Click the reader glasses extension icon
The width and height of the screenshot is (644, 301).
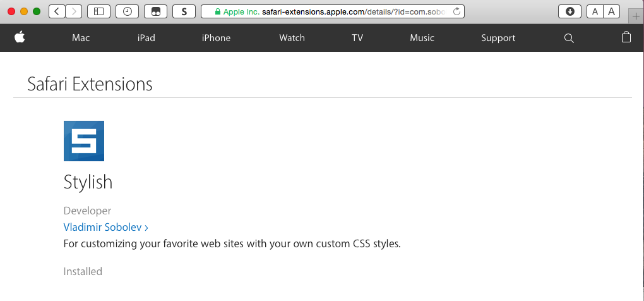point(156,11)
